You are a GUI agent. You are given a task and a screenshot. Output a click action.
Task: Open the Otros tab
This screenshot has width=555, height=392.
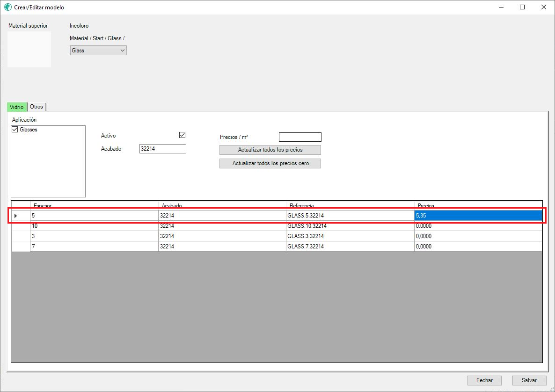37,107
